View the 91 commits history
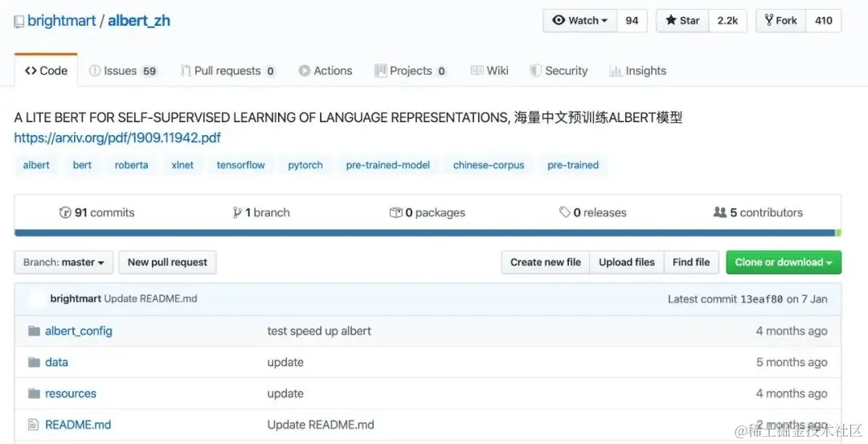This screenshot has height=444, width=868. [97, 212]
